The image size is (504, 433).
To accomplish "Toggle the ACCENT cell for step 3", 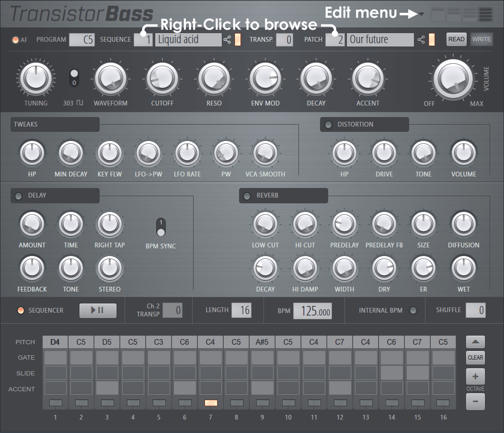I will [x=107, y=388].
